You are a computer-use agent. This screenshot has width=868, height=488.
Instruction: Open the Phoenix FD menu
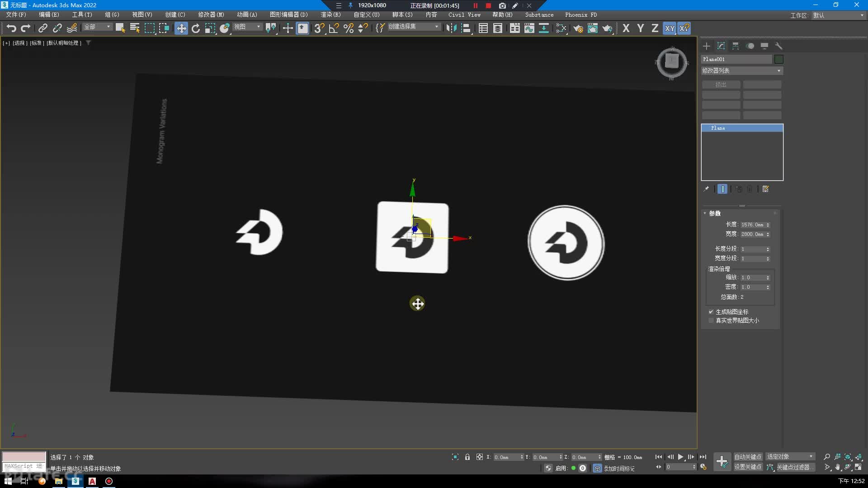581,15
